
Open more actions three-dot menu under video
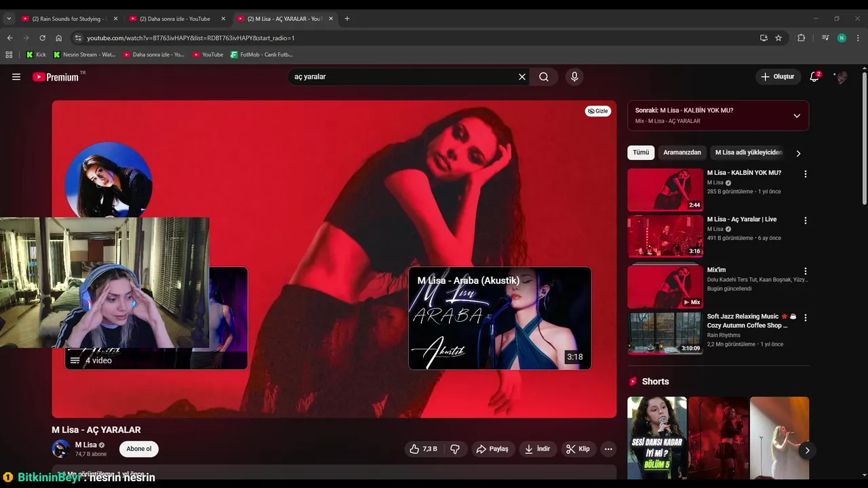(608, 449)
